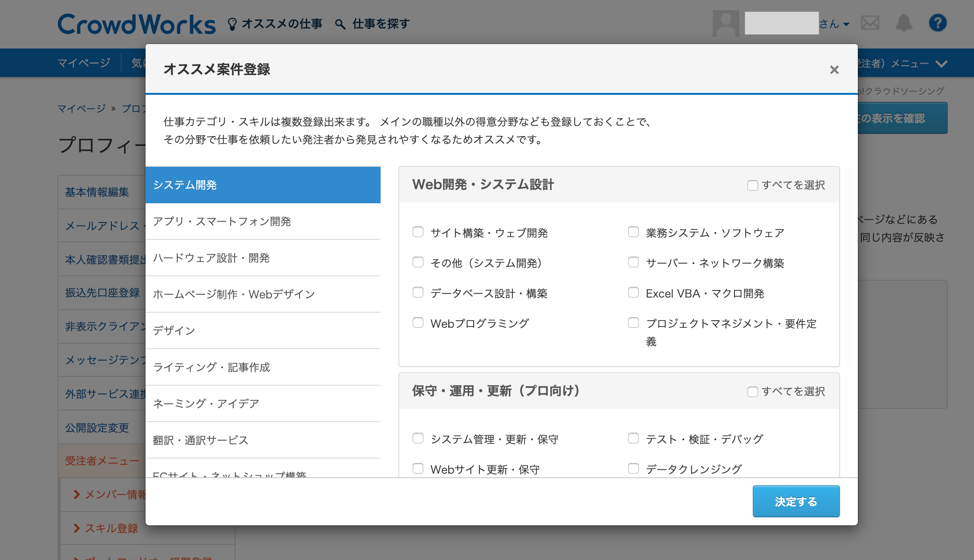
Task: Check the サイト構築・ウェブ開発 checkbox
Action: [418, 232]
